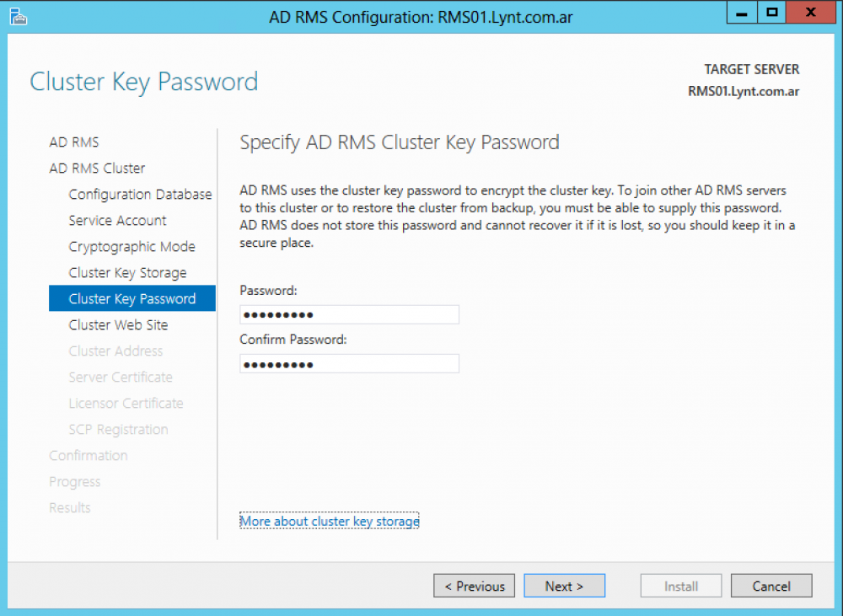Select the Confirmation step
This screenshot has height=616, width=843.
point(89,455)
